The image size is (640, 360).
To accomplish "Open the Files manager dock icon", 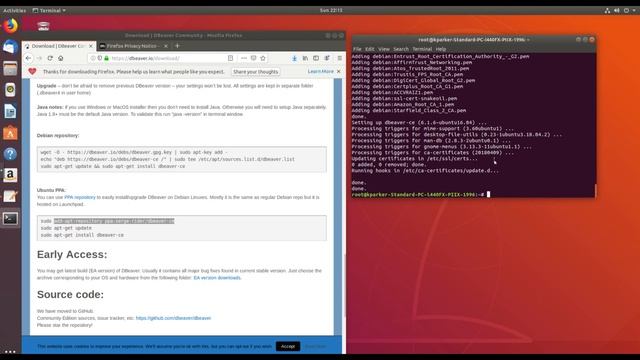I will pos(10,68).
